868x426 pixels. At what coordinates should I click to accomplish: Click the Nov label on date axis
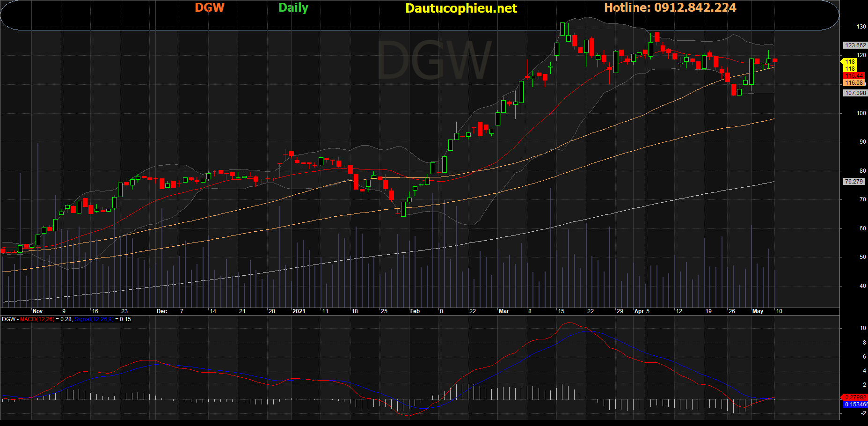37,311
